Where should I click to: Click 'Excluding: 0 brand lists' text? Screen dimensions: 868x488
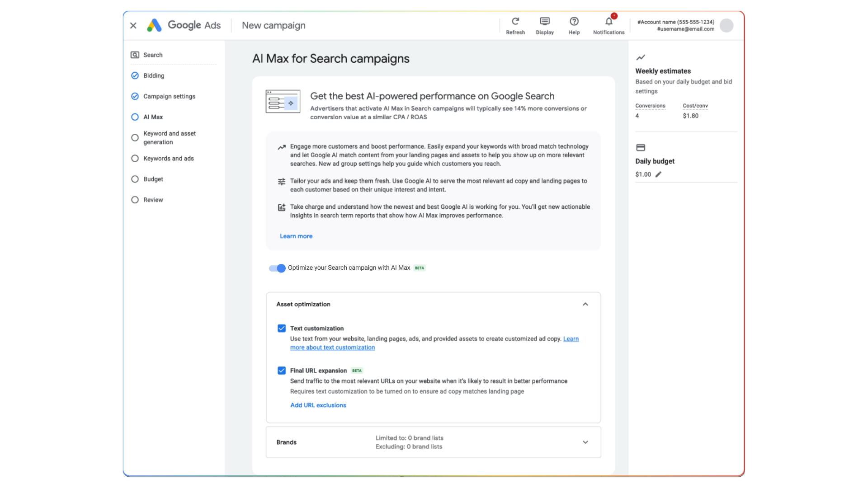(409, 446)
